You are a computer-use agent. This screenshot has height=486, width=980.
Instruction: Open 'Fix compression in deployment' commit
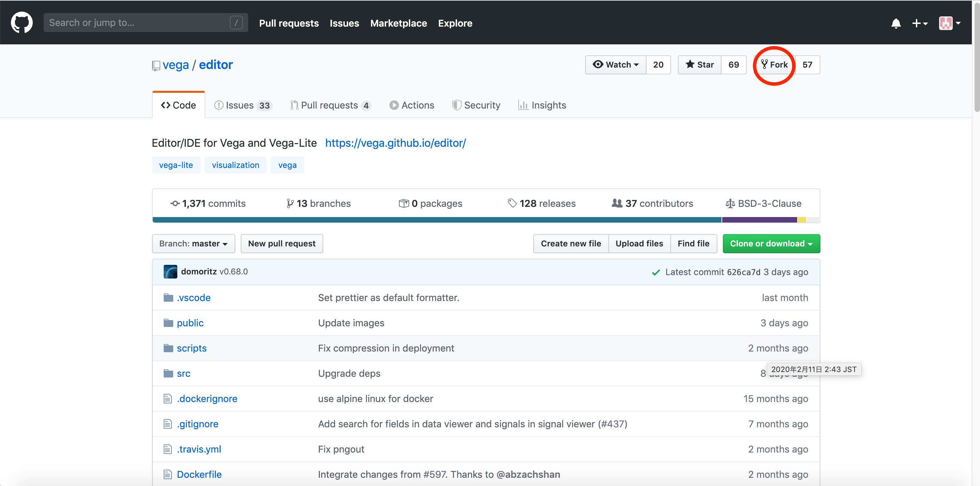(386, 348)
